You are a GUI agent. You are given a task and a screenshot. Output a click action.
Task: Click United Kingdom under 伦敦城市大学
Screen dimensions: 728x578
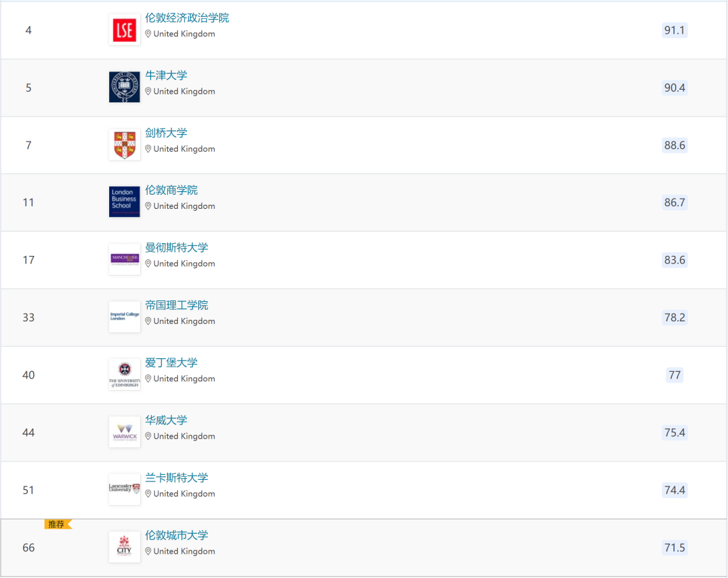(x=184, y=551)
